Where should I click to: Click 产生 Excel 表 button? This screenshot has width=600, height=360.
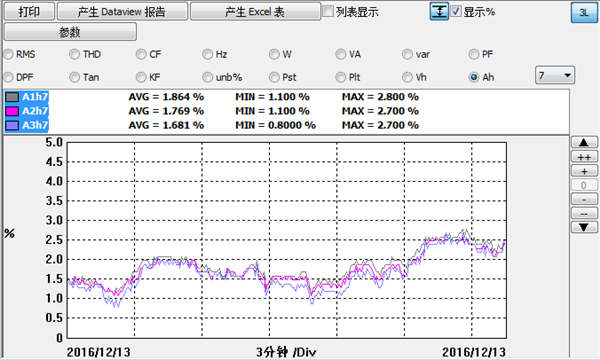click(x=255, y=11)
